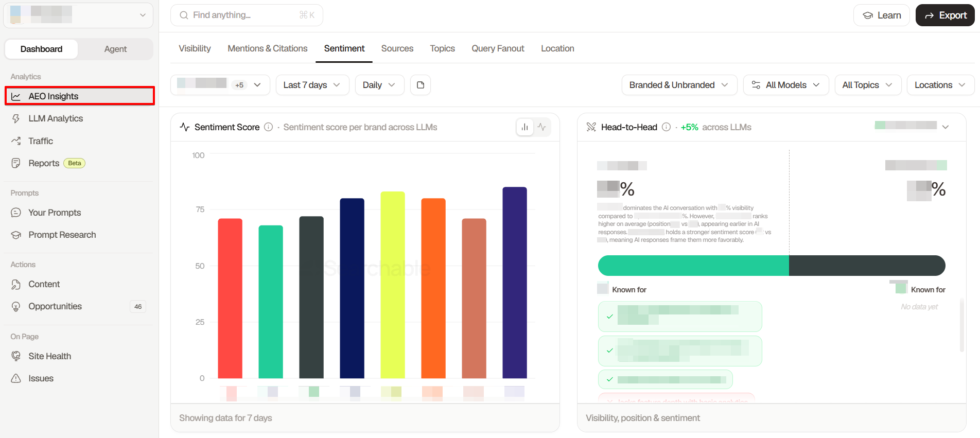Image resolution: width=980 pixels, height=438 pixels.
Task: Open All Topics filter dropdown
Action: (868, 85)
